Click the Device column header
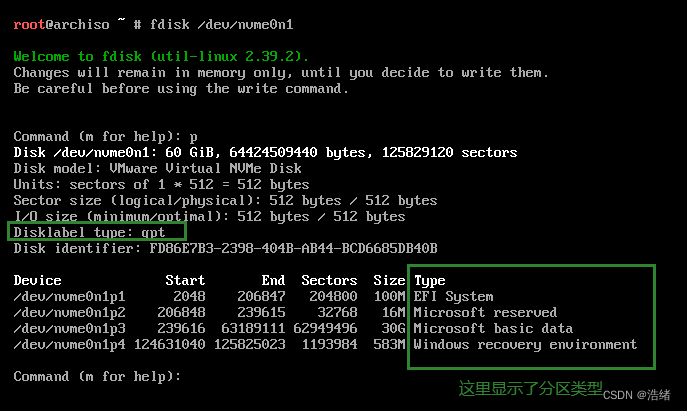Screen dimensions: 687x411 (38, 280)
